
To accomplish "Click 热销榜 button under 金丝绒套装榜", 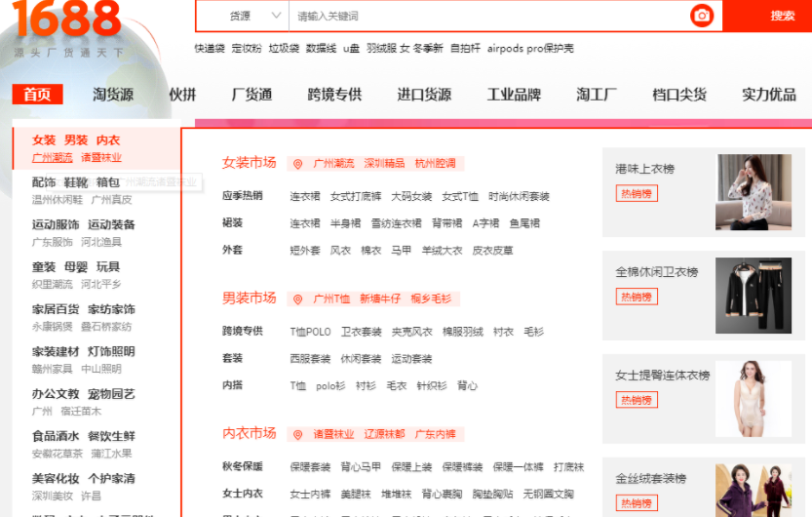I will [637, 503].
